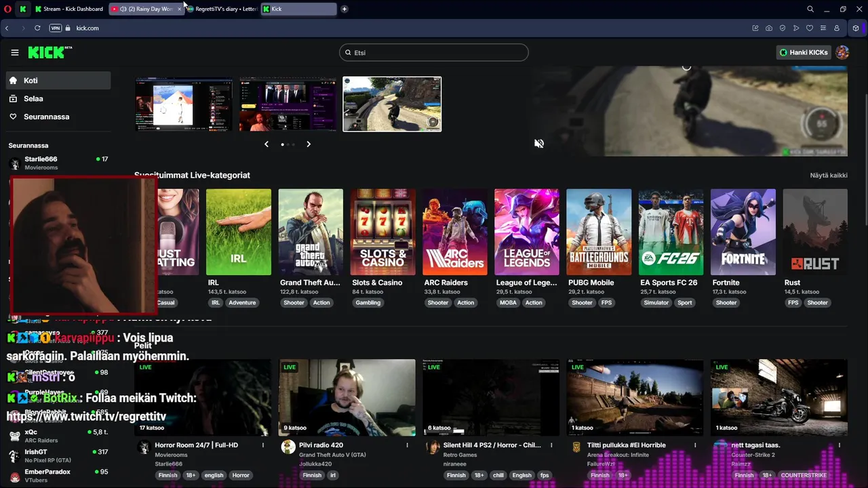The width and height of the screenshot is (868, 488).
Task: Open Opera easy setup sliders icon
Action: (823, 28)
